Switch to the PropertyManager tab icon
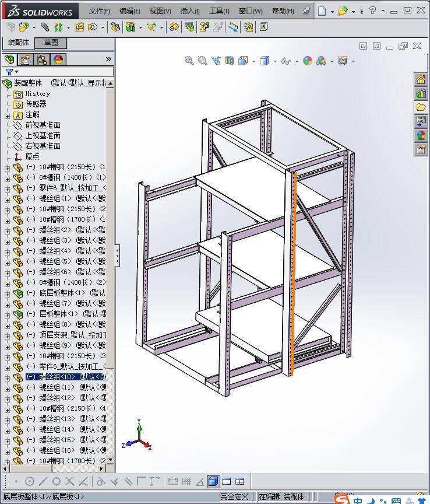This screenshot has width=430, height=504. coord(26,60)
